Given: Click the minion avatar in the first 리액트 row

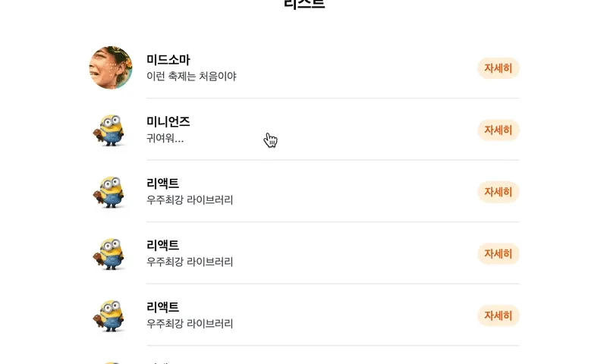Looking at the screenshot, I should (111, 191).
